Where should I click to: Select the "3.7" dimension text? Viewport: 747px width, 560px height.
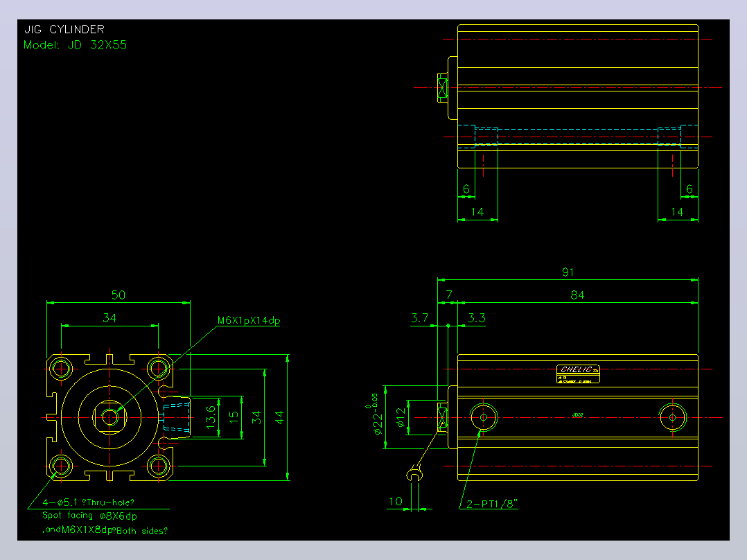point(420,318)
